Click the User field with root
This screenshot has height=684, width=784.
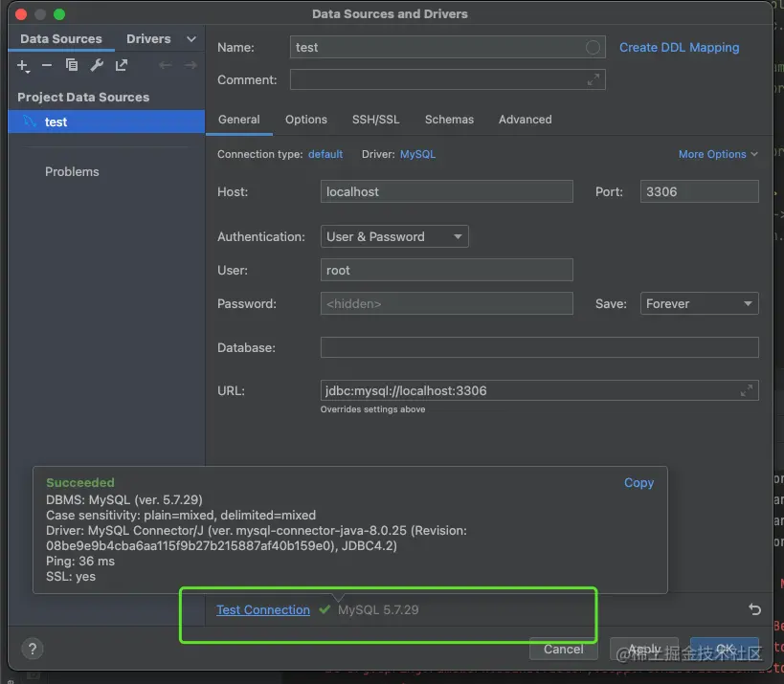(x=446, y=270)
